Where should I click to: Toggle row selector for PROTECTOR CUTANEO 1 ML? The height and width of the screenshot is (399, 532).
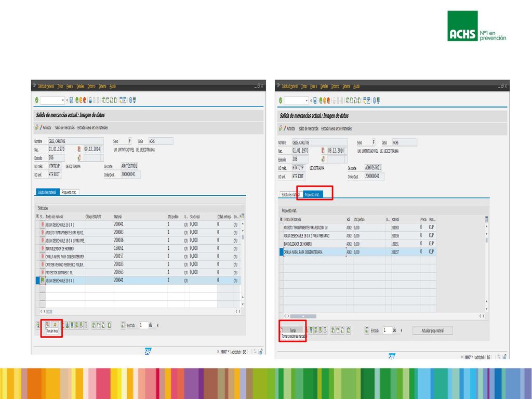(37, 272)
